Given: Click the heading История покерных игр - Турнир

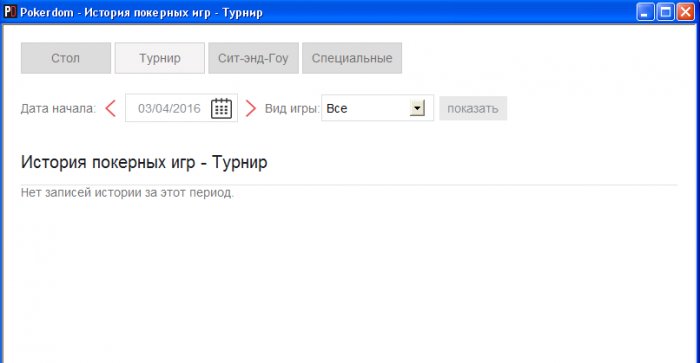Looking at the screenshot, I should pos(144,162).
